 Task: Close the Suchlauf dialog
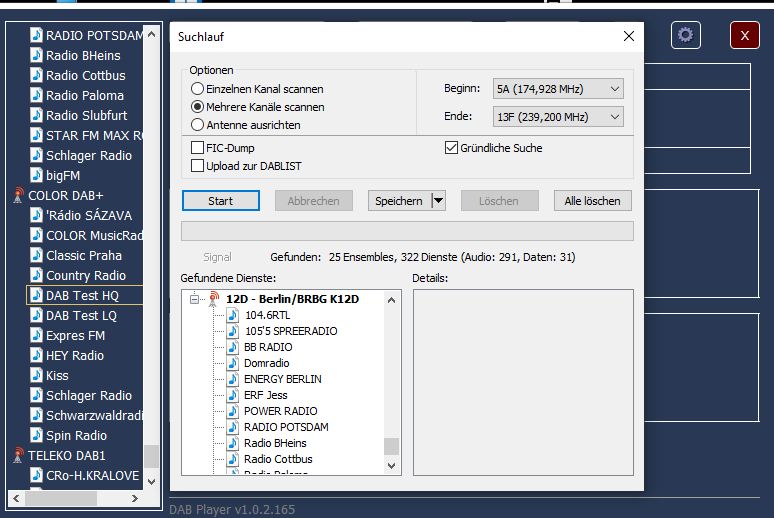point(628,36)
